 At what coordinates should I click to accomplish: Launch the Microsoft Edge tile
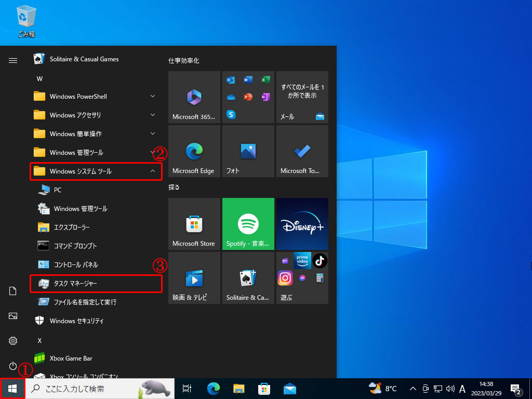(194, 151)
